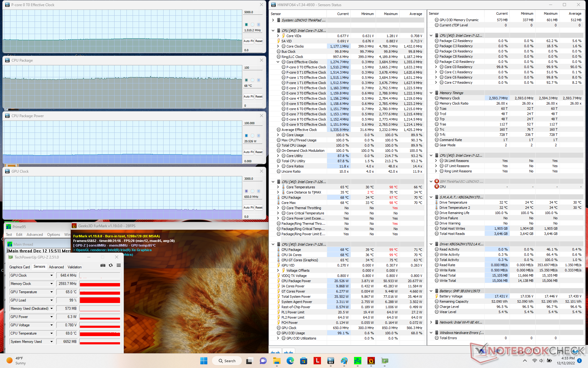The image size is (588, 368).
Task: Click the teal swatch in the P-core graph
Action: pos(246,25)
